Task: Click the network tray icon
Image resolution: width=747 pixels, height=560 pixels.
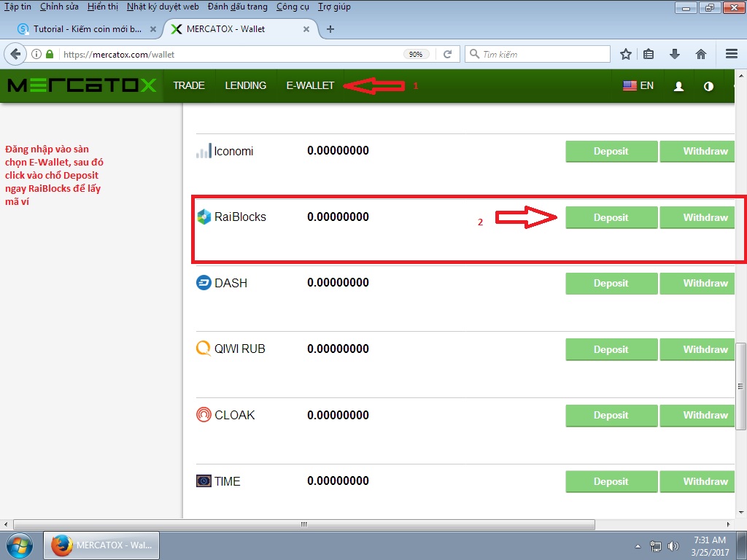Action: pos(656,546)
